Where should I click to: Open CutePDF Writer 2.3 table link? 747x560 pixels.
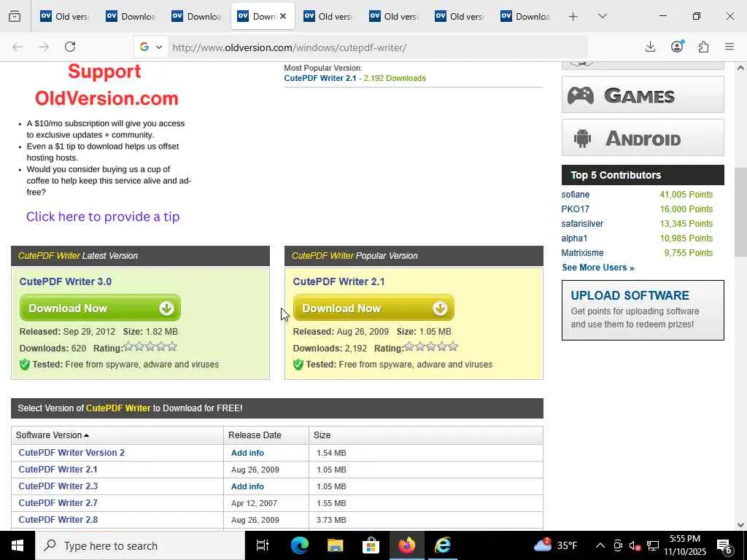click(x=58, y=486)
